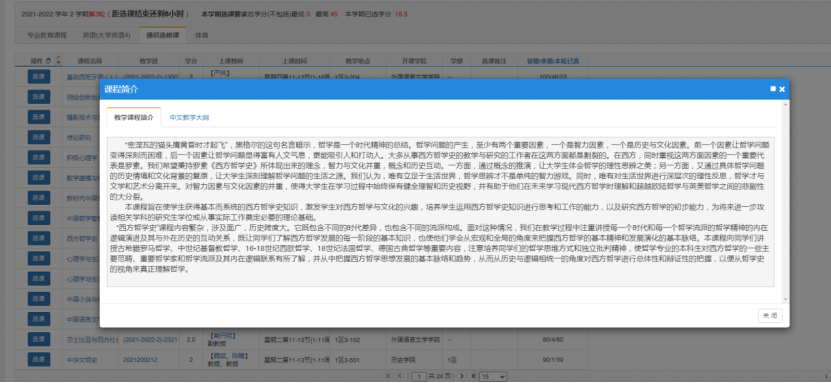Click 选课 button for 悖论研究 course
The width and height of the screenshot is (831, 383).
(x=39, y=137)
